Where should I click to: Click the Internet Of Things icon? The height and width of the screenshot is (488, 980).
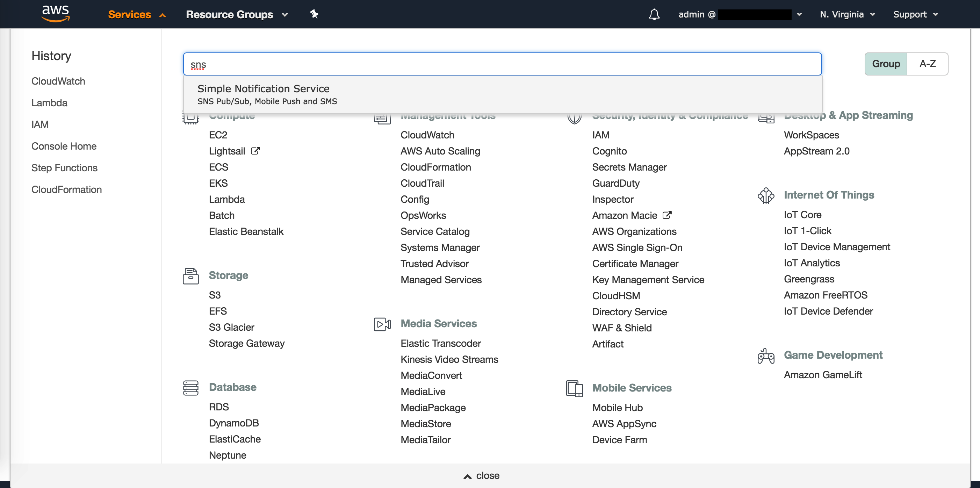point(766,196)
